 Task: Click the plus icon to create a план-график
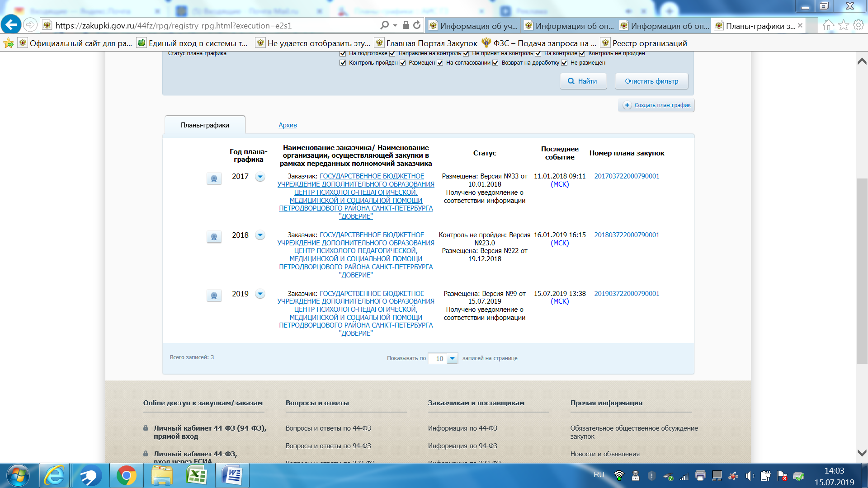[x=627, y=105]
